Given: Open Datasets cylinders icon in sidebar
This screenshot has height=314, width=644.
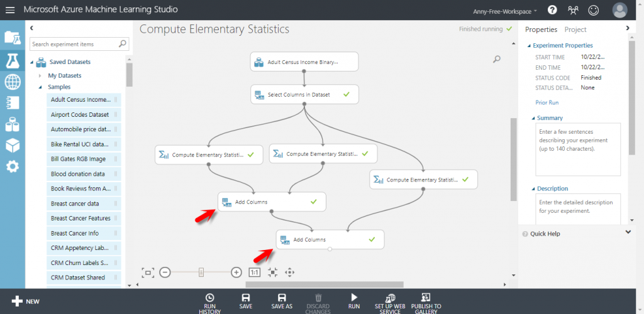Looking at the screenshot, I should (13, 124).
